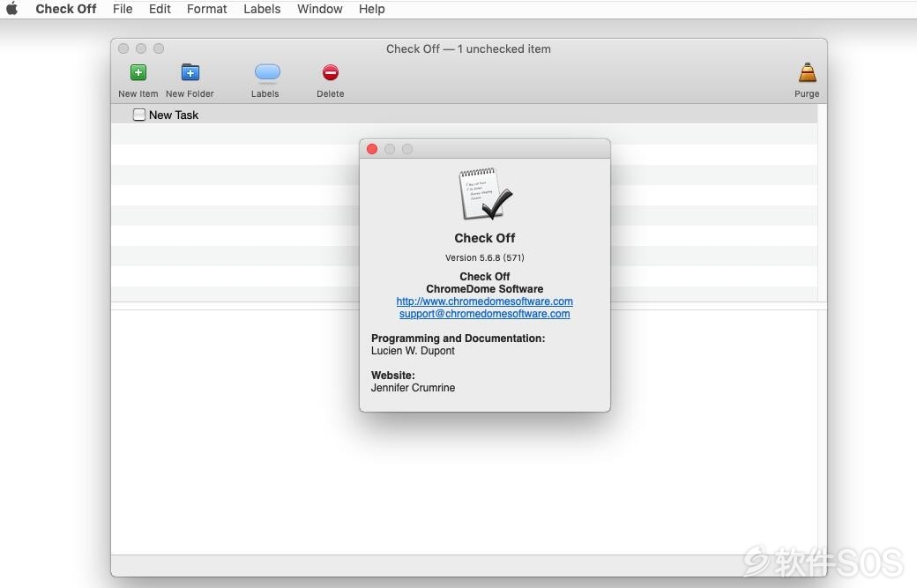
Task: Open the Format menu
Action: pos(207,9)
